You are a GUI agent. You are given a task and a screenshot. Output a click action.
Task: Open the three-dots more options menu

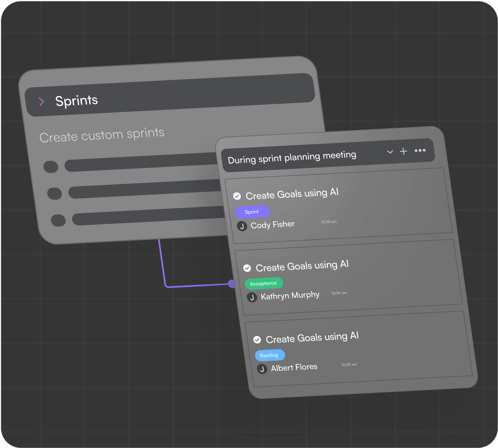tap(420, 150)
